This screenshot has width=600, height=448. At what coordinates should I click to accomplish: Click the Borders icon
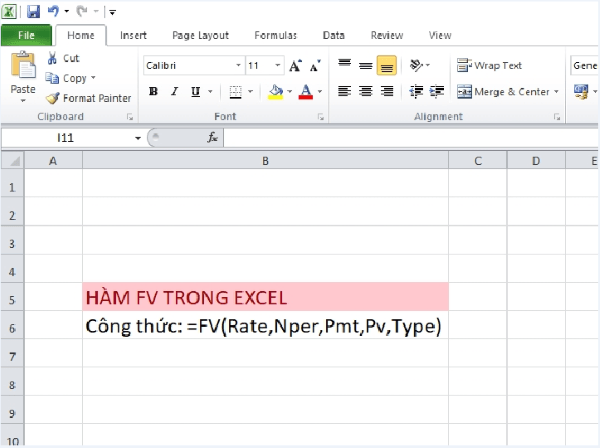click(x=235, y=92)
